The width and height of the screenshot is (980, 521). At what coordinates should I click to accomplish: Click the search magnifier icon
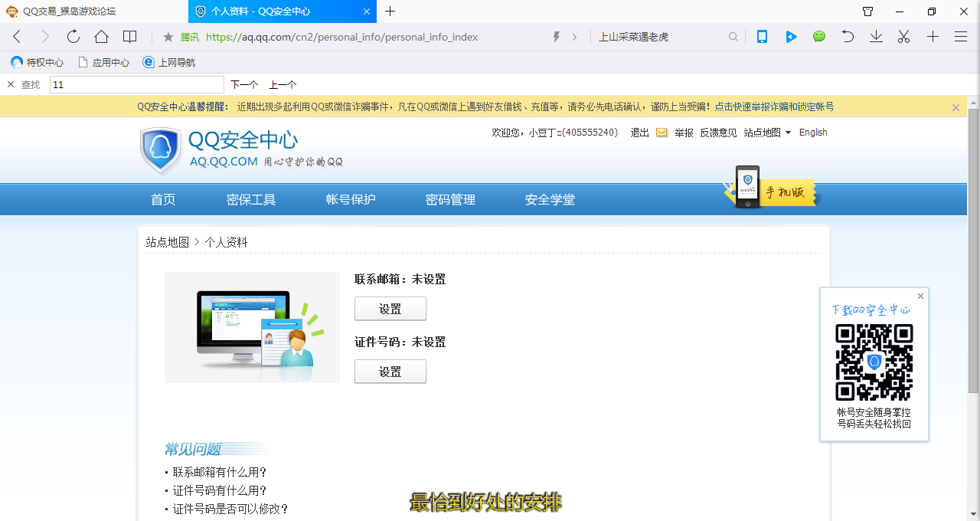[733, 37]
